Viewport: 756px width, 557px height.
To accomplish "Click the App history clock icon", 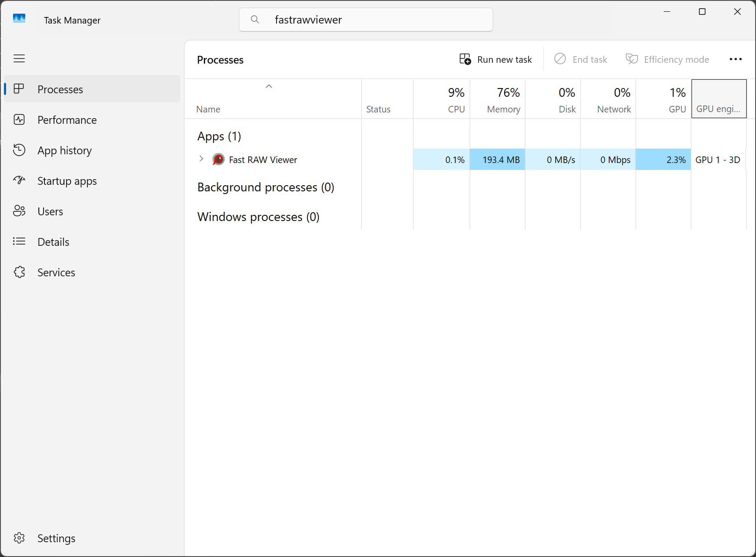I will (19, 150).
